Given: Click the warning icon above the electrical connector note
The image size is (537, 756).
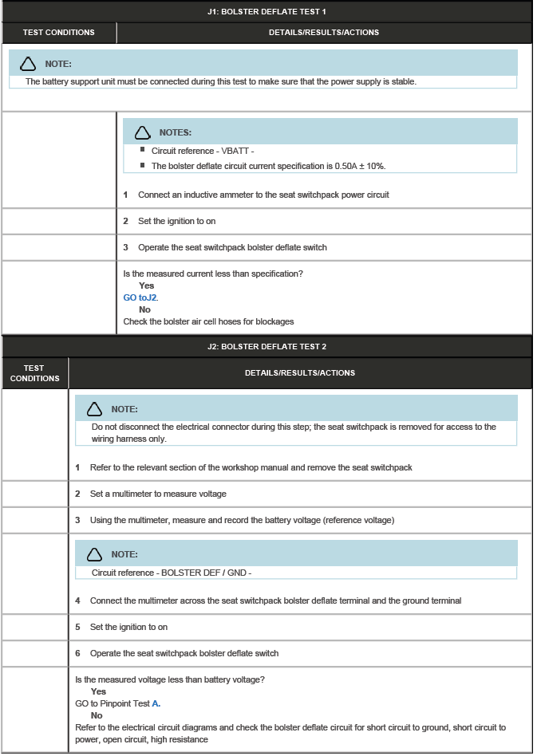Looking at the screenshot, I should [95, 409].
